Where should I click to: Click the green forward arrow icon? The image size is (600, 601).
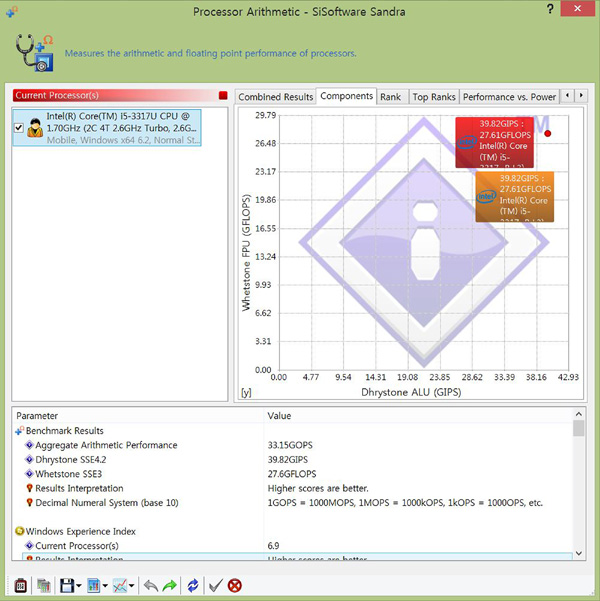169,585
